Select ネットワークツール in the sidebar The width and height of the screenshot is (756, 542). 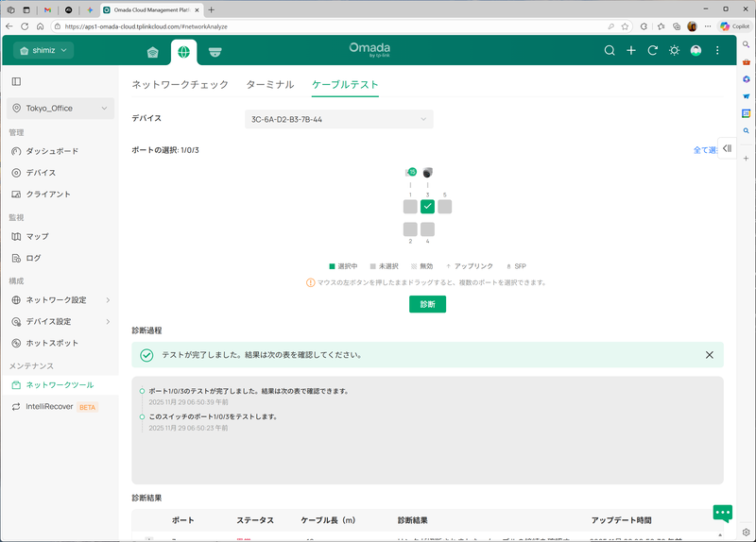[x=60, y=385]
